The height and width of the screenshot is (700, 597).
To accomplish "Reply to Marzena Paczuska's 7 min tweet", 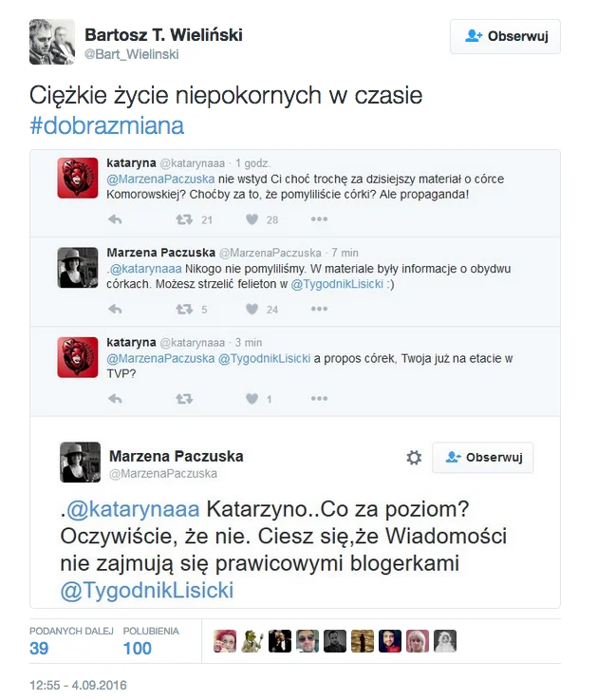I will pos(115,309).
